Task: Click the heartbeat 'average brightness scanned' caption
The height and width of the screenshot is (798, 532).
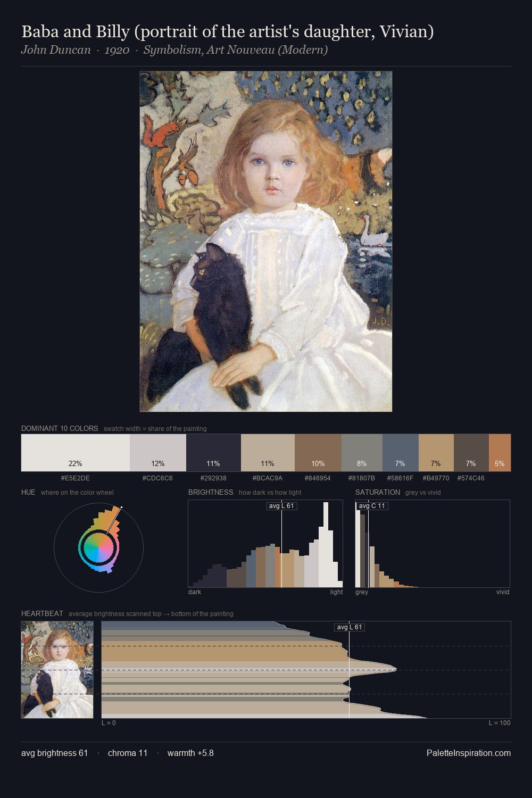Action: (x=151, y=614)
